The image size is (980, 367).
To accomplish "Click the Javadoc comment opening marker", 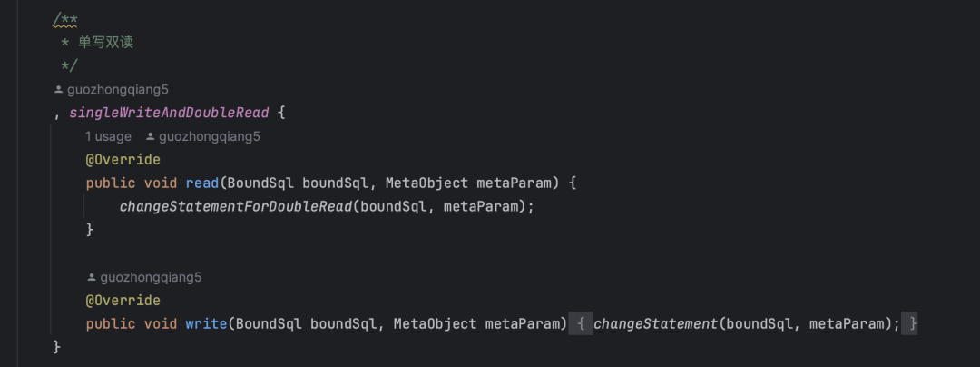I will [x=65, y=21].
